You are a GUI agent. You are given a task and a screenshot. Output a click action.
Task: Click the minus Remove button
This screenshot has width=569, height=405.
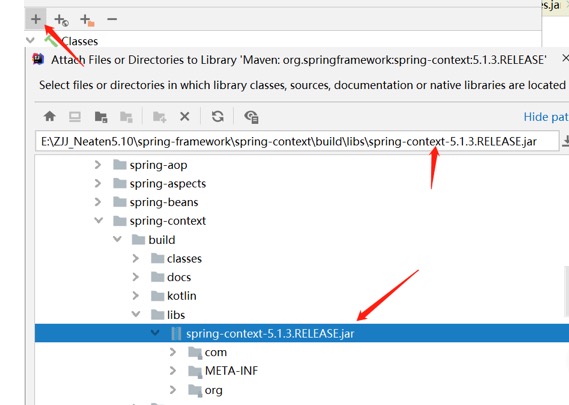[x=112, y=19]
